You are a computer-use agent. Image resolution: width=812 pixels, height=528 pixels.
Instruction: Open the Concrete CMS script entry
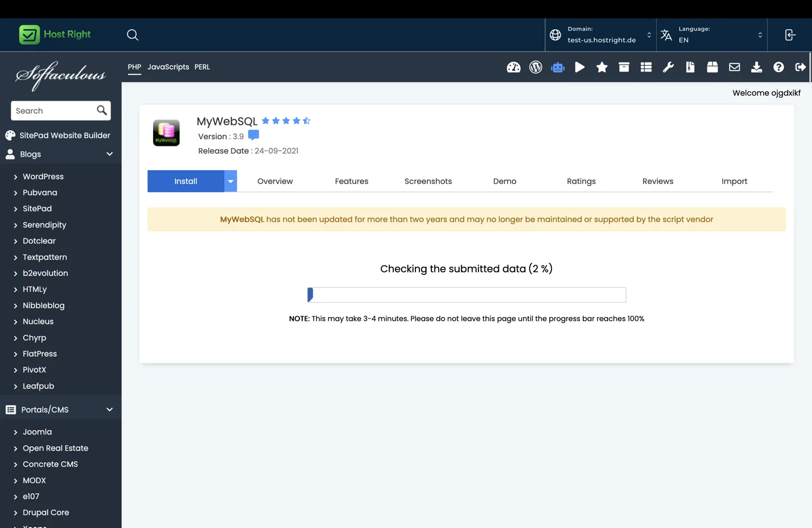50,464
